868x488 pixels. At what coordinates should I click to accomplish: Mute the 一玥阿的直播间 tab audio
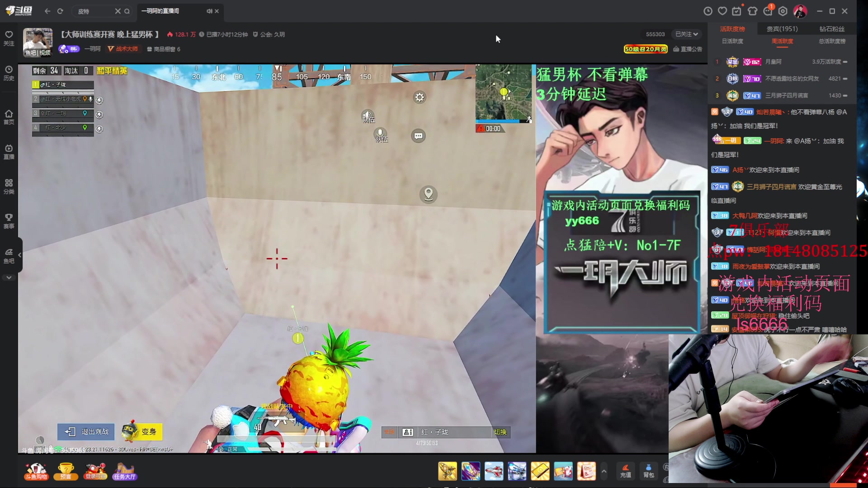pos(209,11)
